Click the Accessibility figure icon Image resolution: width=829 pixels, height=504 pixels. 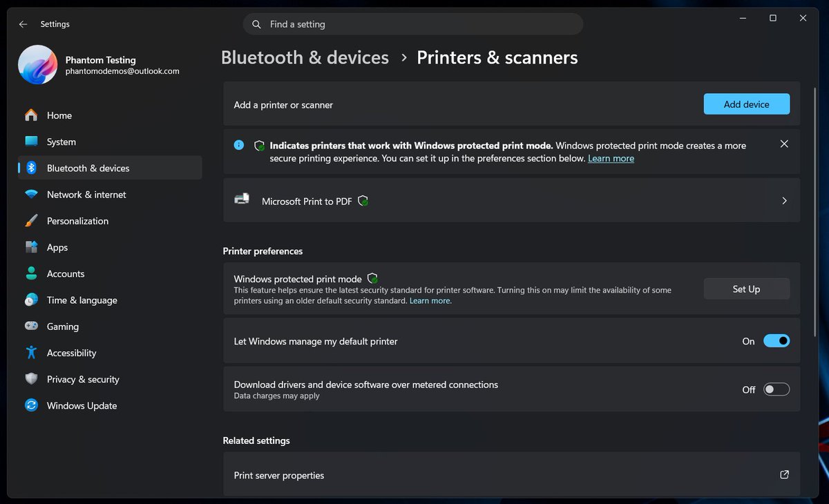click(31, 353)
